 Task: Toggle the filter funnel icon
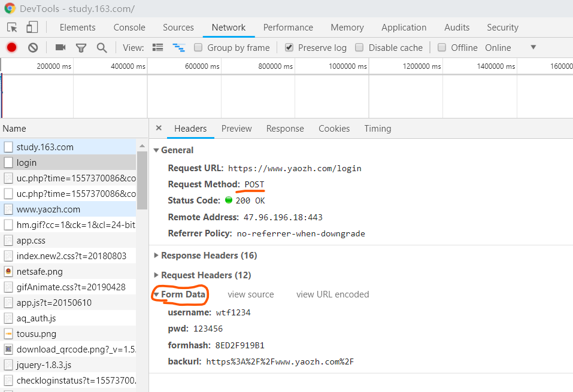point(81,48)
